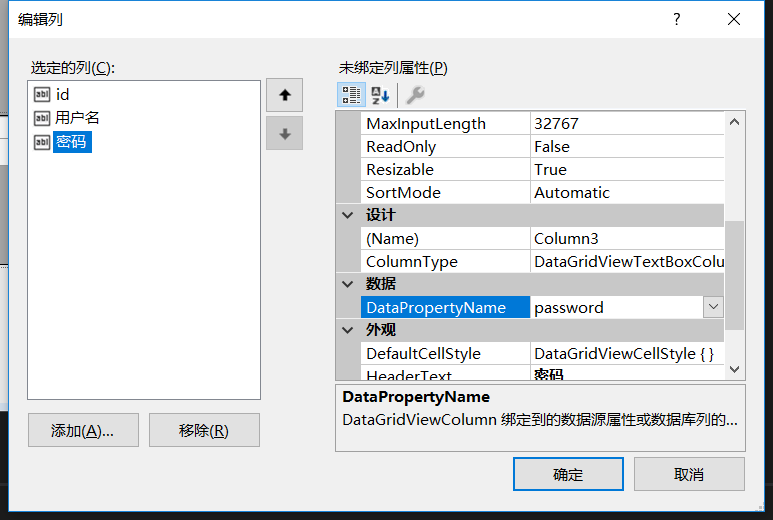Close the 编辑列 dialog
Viewport: 773px width, 520px height.
click(x=734, y=19)
